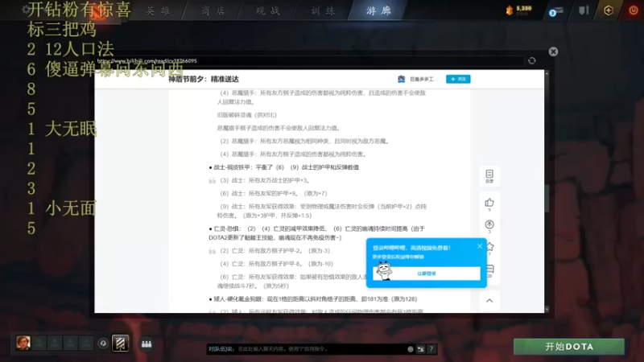Like the article with thumbs-up icon
Viewport: 644px width, 362px height.
[x=489, y=204]
